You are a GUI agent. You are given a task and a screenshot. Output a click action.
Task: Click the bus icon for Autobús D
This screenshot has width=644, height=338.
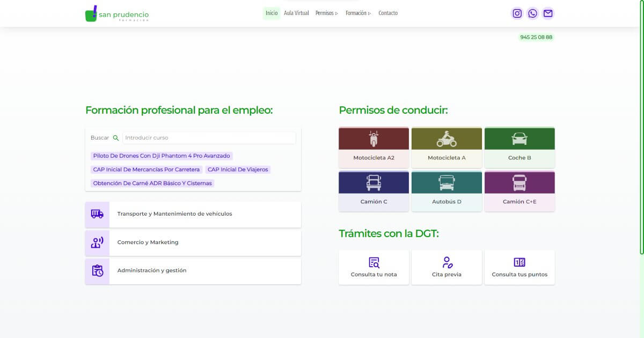click(x=447, y=183)
